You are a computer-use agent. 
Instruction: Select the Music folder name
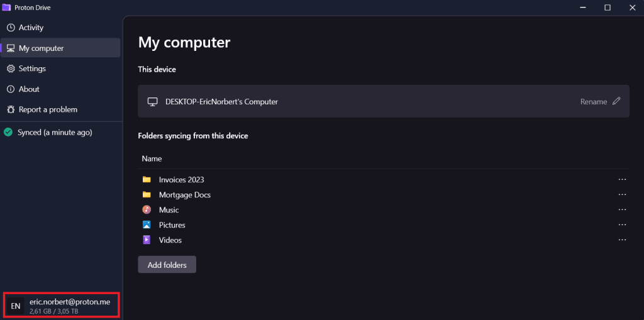pyautogui.click(x=169, y=210)
